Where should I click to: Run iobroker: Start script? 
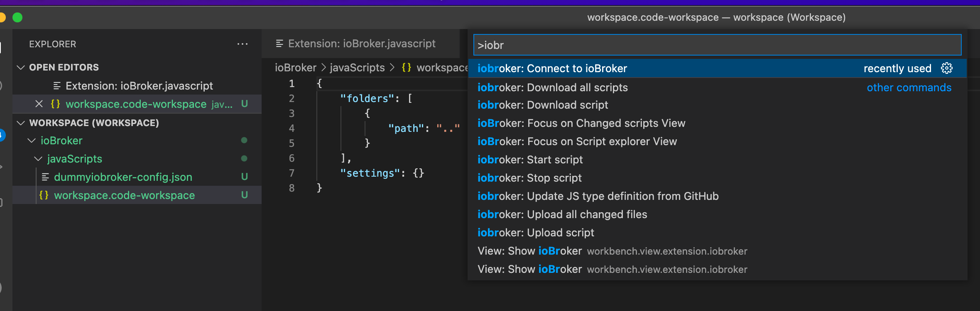pyautogui.click(x=717, y=160)
